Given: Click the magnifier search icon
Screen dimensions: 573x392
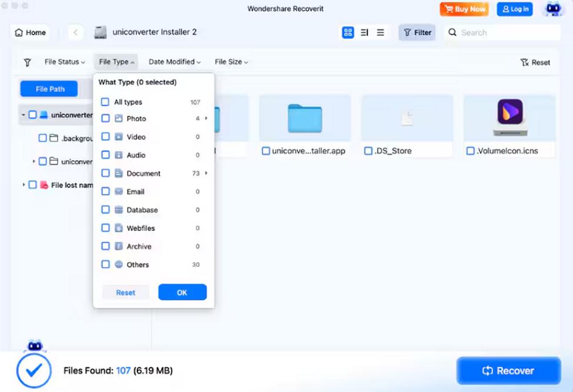Looking at the screenshot, I should pyautogui.click(x=453, y=32).
